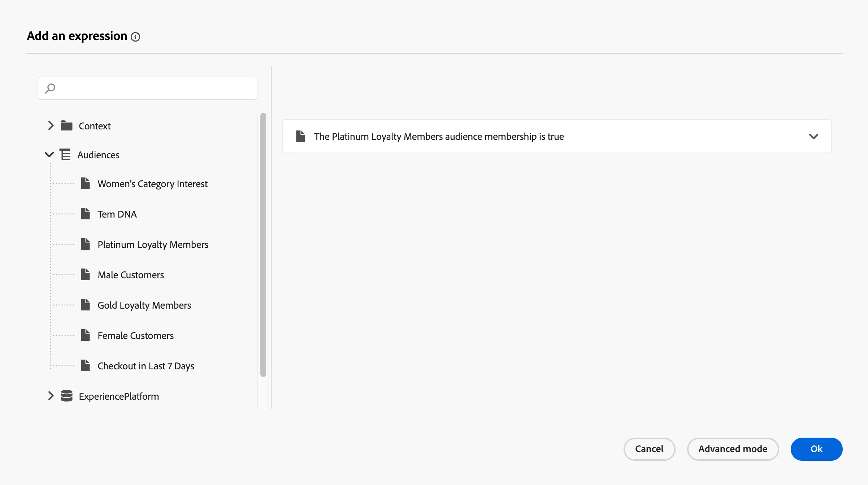868x485 pixels.
Task: Open the expression row dropdown chevron
Action: 813,137
